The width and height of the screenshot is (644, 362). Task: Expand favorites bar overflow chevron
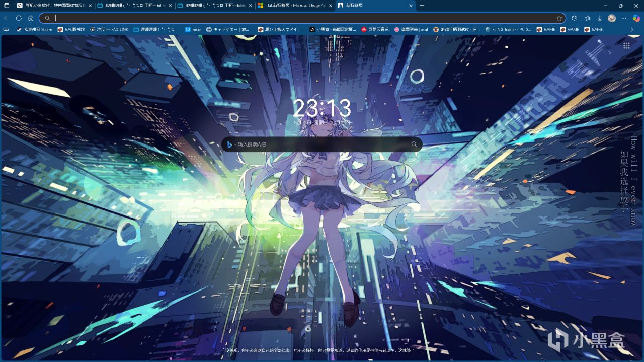tap(632, 29)
